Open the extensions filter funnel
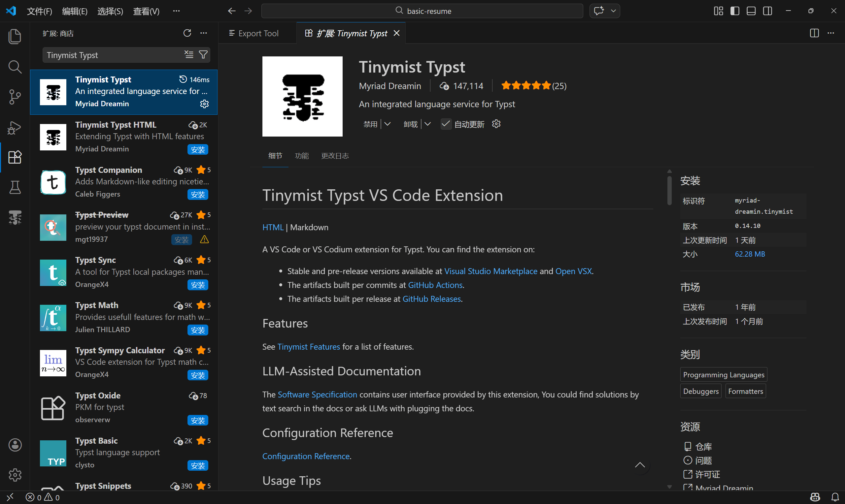The width and height of the screenshot is (845, 504). point(203,54)
